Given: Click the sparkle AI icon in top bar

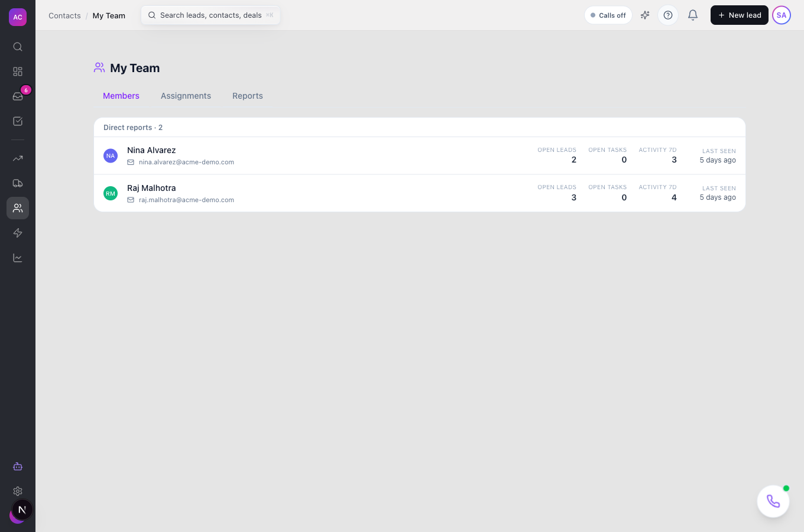Looking at the screenshot, I should coord(645,15).
